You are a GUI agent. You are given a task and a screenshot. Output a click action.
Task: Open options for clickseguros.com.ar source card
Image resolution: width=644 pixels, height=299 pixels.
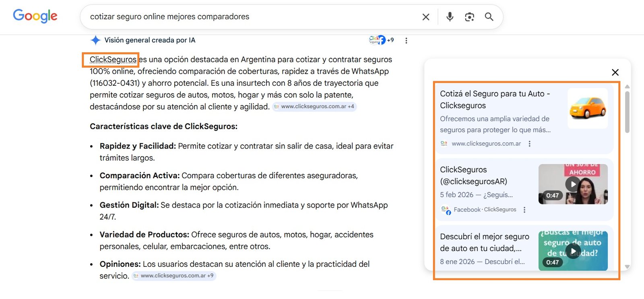(529, 144)
